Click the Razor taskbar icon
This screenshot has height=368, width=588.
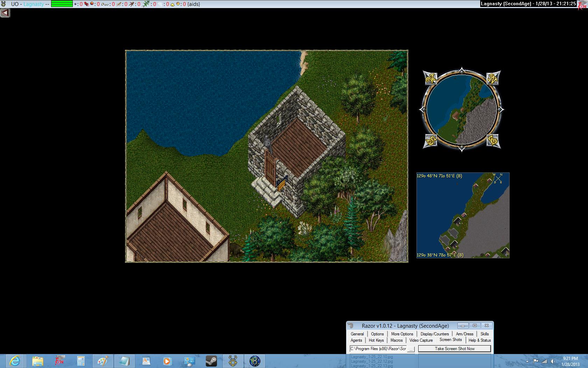click(x=59, y=361)
